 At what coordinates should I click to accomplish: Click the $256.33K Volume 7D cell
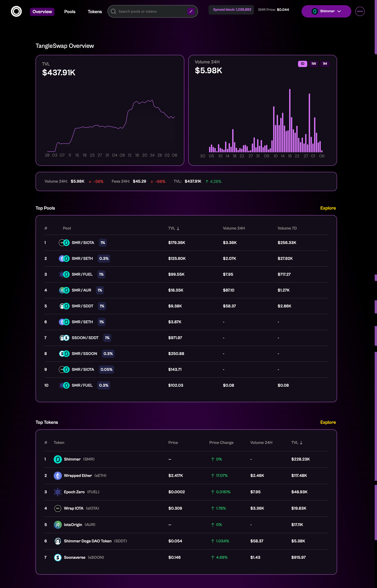coord(287,243)
